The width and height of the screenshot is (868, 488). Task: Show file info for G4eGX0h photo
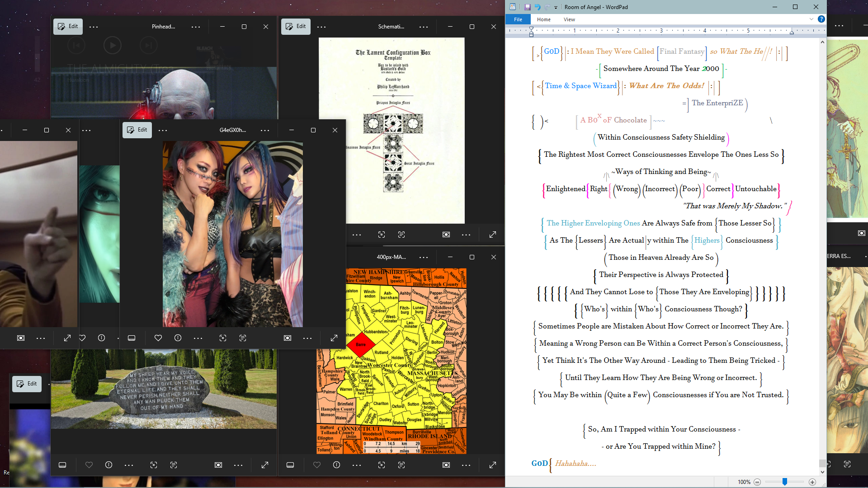(178, 338)
